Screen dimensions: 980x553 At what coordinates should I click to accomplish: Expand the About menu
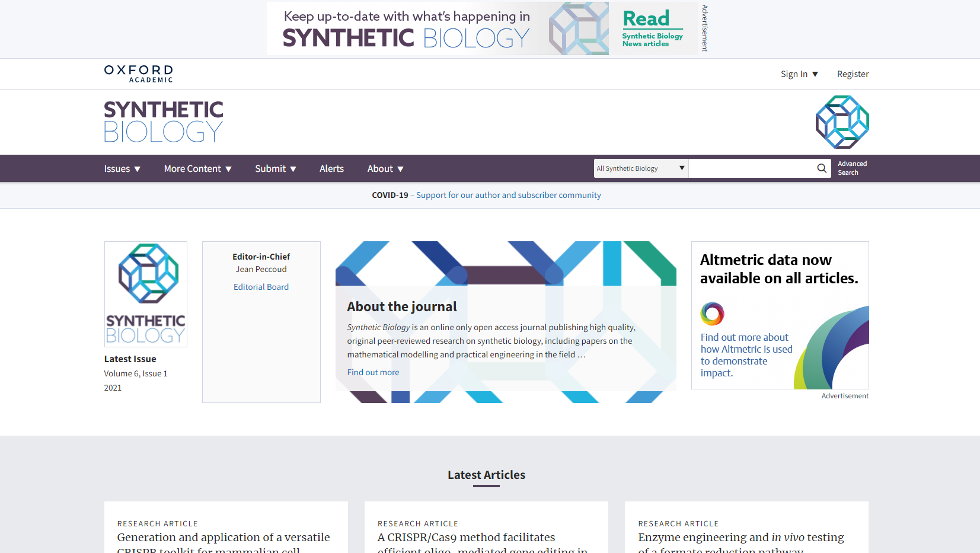385,169
